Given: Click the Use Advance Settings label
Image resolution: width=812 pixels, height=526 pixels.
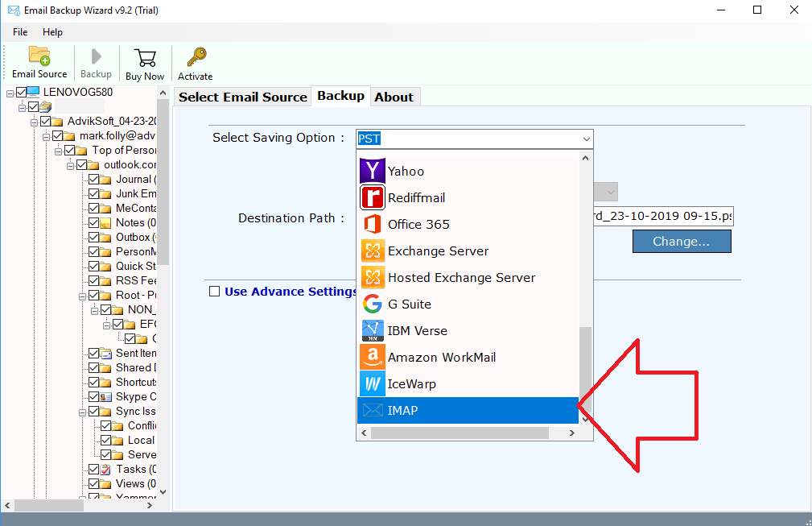Looking at the screenshot, I should 291,292.
